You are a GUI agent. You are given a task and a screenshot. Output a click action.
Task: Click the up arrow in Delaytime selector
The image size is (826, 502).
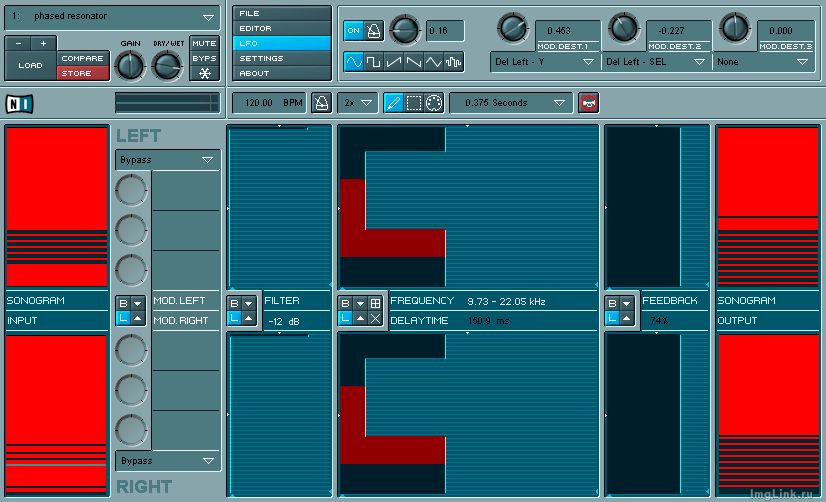tap(360, 318)
